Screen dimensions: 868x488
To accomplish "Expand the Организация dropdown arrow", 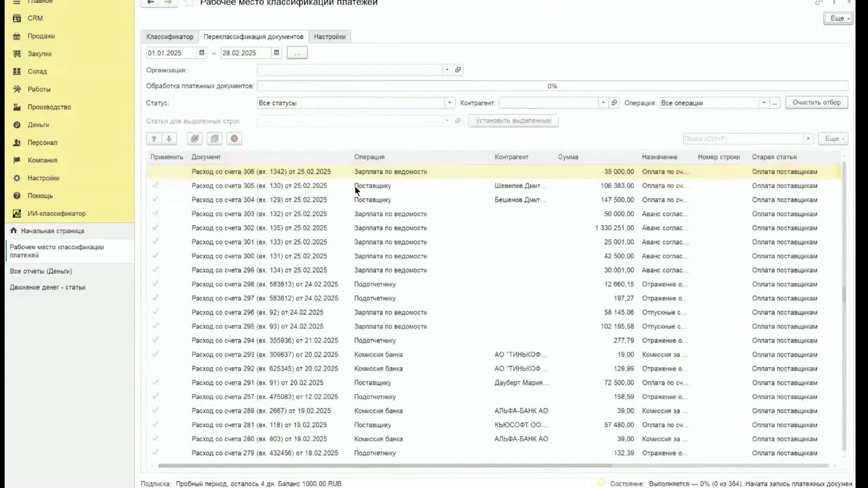I will pyautogui.click(x=447, y=70).
